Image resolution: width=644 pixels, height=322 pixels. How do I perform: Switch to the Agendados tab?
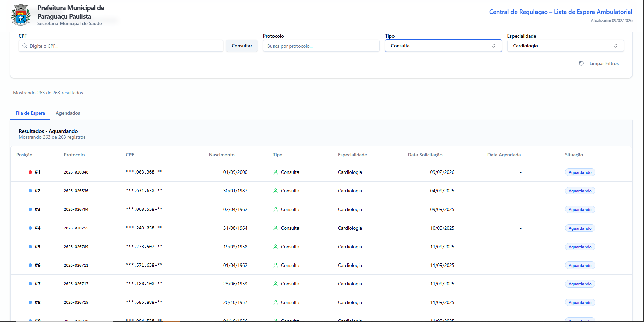(68, 113)
